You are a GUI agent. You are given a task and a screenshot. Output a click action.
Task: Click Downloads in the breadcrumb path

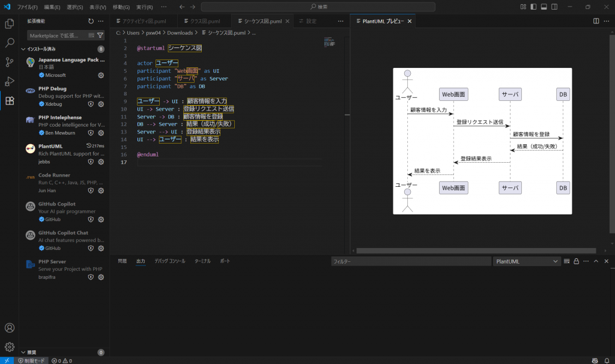click(180, 33)
